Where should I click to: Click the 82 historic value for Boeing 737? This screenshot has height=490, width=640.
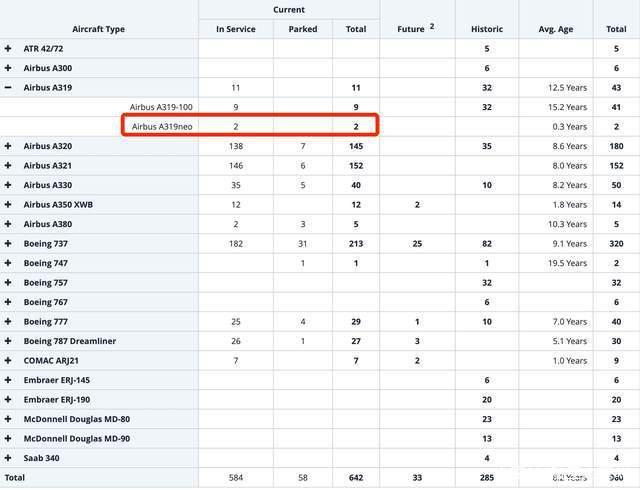pos(487,244)
